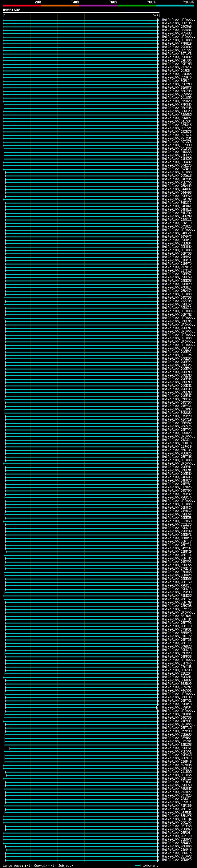Select label UniRef100_A4FVM5
This screenshot has height=868, width=197.
click(x=177, y=179)
